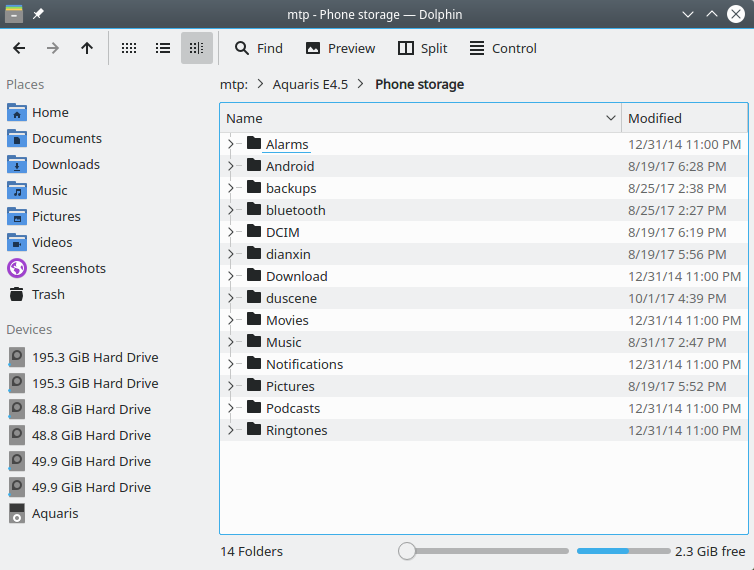
Task: Click the zoom slider in status bar
Action: tap(485, 551)
